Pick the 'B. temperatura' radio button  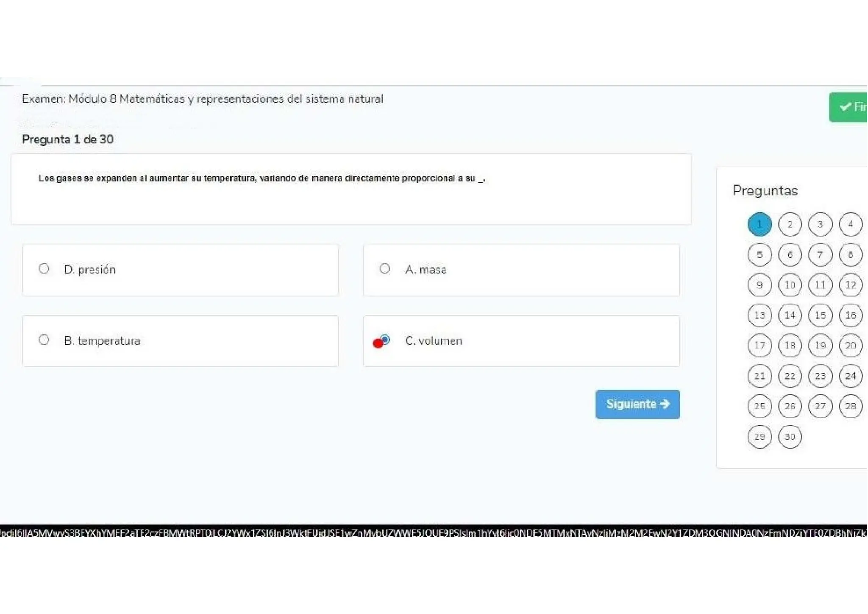44,340
